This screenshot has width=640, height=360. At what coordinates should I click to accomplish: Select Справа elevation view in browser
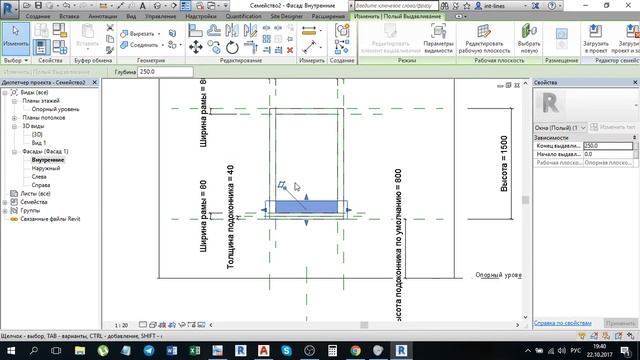[41, 185]
